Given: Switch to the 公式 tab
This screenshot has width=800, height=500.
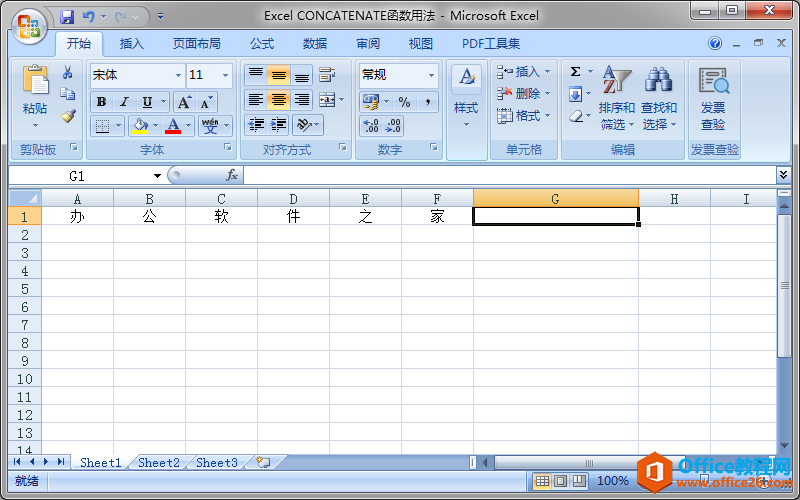Looking at the screenshot, I should (x=262, y=44).
